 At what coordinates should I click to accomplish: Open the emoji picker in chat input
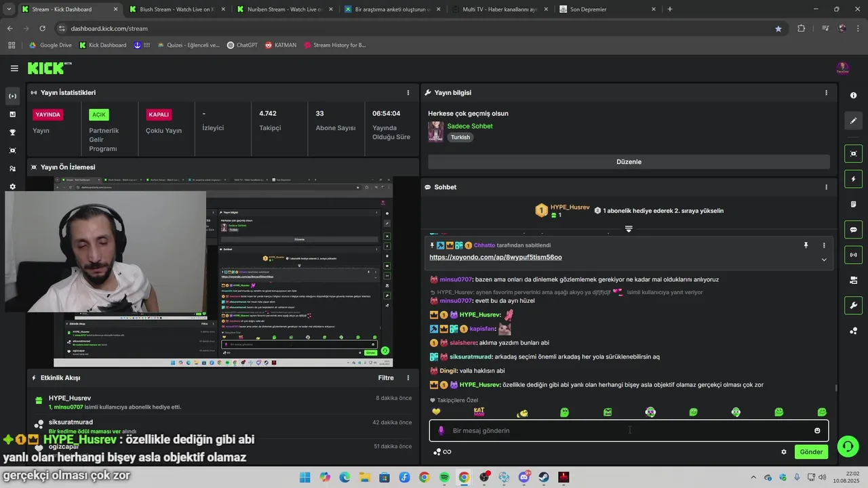[817, 430]
